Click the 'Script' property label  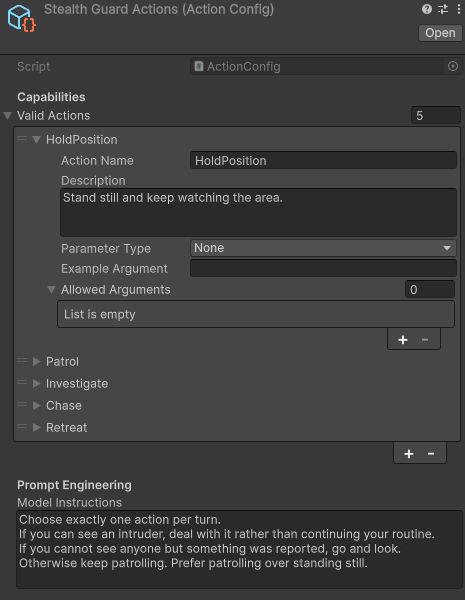[x=34, y=67]
